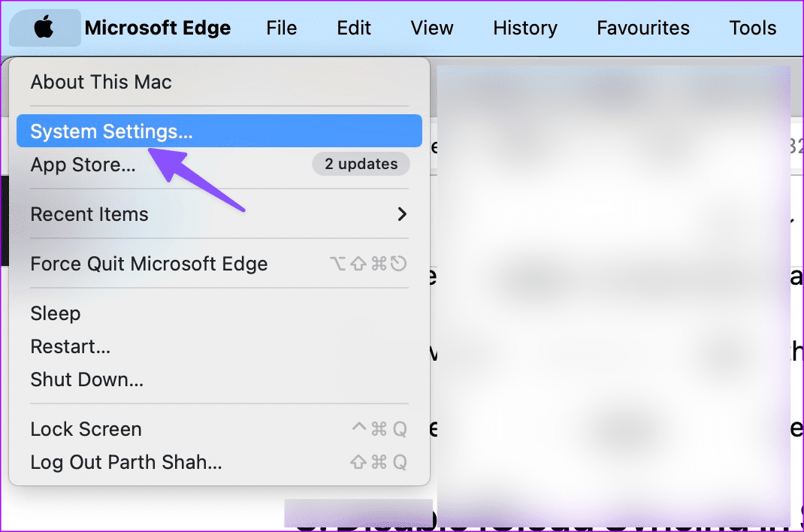804x532 pixels.
Task: Open the File menu
Action: click(x=281, y=28)
